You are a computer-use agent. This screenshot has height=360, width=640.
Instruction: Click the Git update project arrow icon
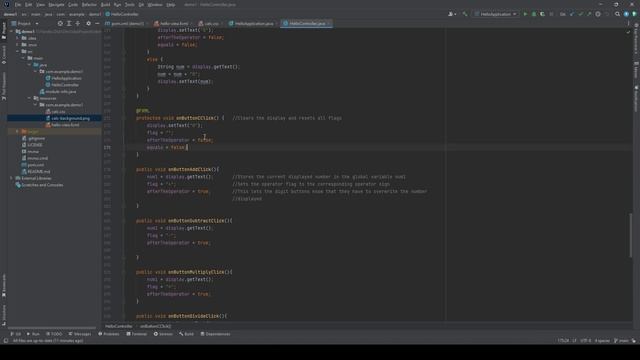coord(572,14)
